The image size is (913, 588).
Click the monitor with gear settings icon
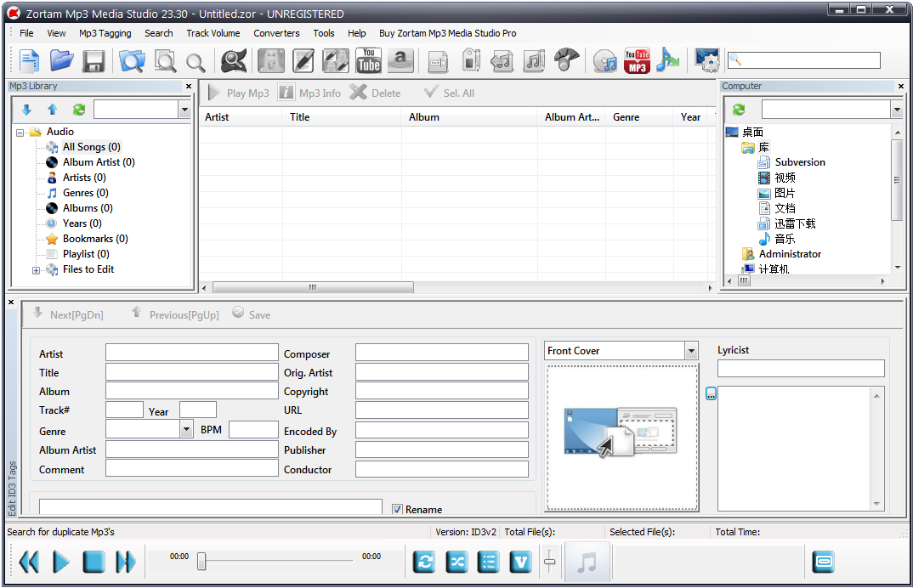pos(707,60)
